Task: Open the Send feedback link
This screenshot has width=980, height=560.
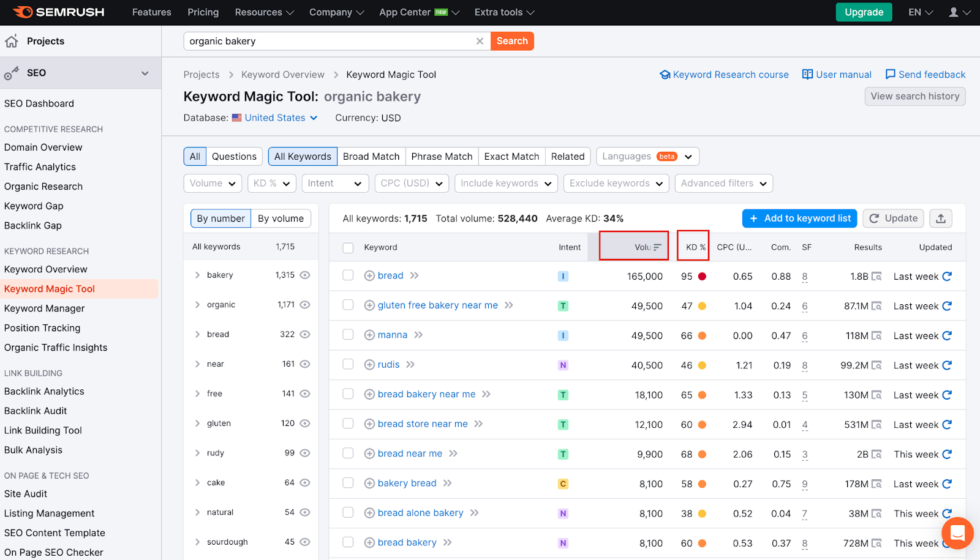Action: coord(925,75)
